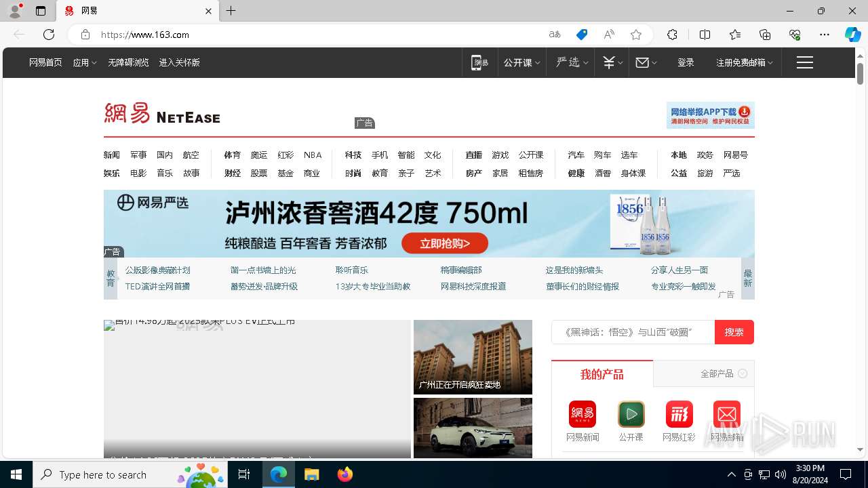The height and width of the screenshot is (488, 868).
Task: Launch Firefox from taskbar
Action: [345, 474]
